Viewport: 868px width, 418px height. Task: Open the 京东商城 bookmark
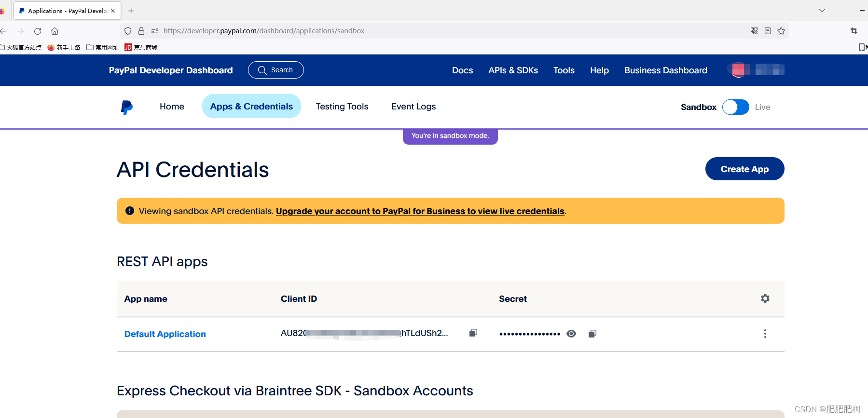coord(141,47)
